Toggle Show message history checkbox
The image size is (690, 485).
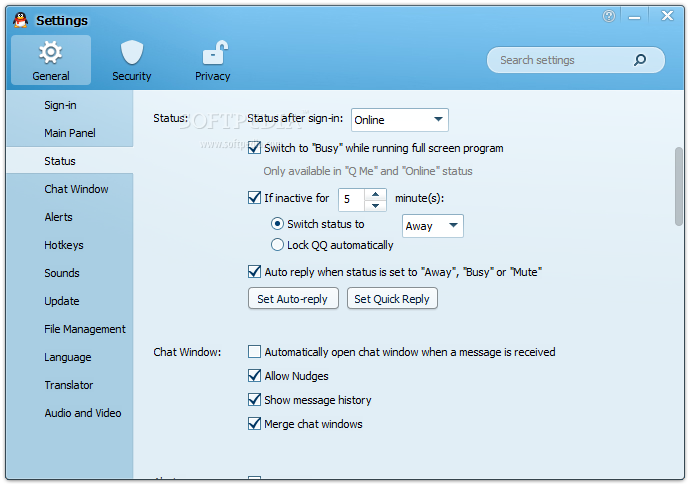click(254, 400)
